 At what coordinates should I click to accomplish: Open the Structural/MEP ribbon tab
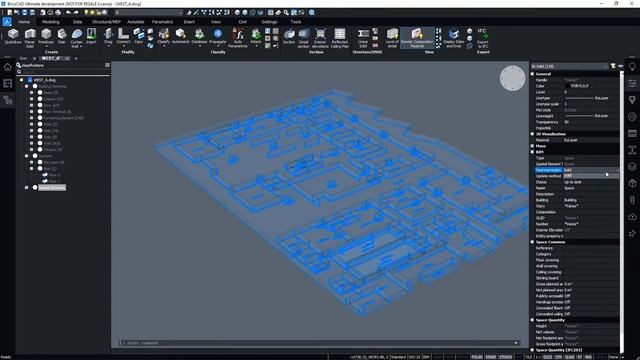click(x=106, y=22)
